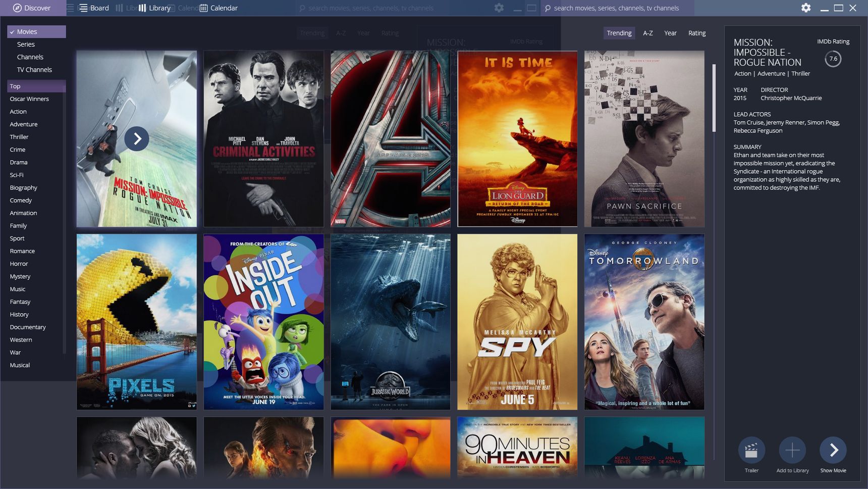Viewport: 868px width, 489px height.
Task: Select the Pawn Sacrifice poster
Action: click(644, 138)
